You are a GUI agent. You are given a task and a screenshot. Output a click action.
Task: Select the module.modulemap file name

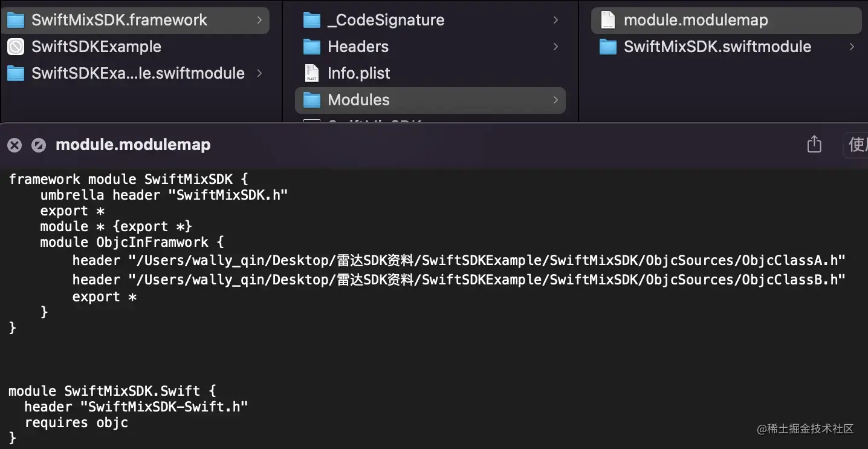point(696,20)
